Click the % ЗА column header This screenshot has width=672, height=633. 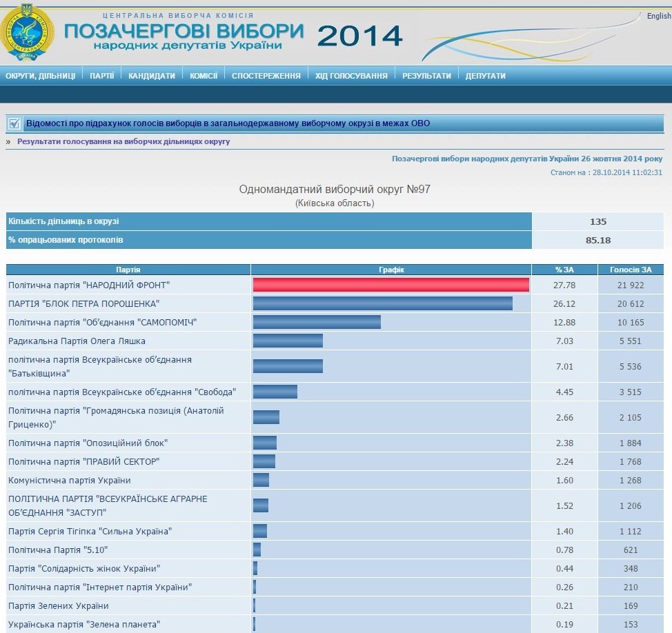(x=564, y=270)
